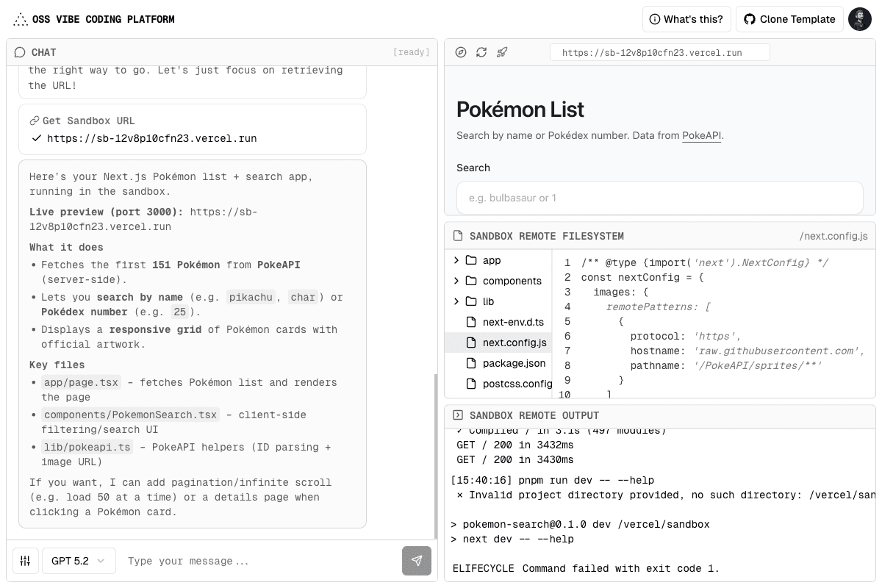The height and width of the screenshot is (588, 882).
Task: Click the /next.config.js path label
Action: click(x=833, y=236)
